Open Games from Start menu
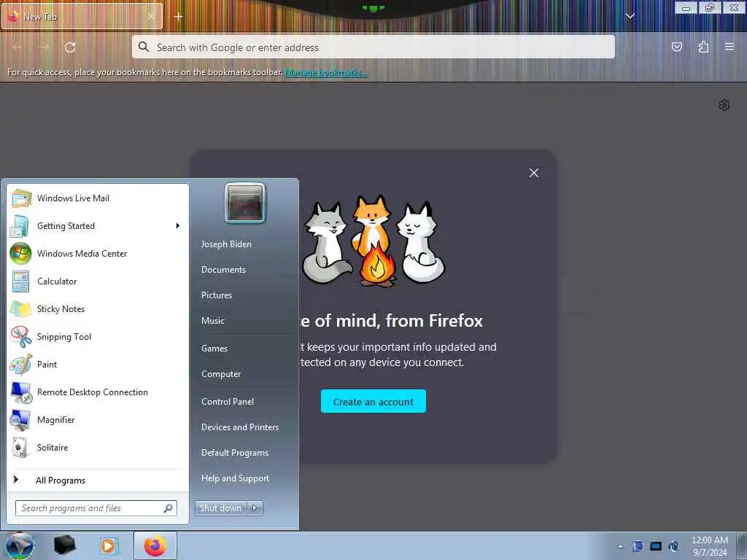747x560 pixels. [x=214, y=349]
